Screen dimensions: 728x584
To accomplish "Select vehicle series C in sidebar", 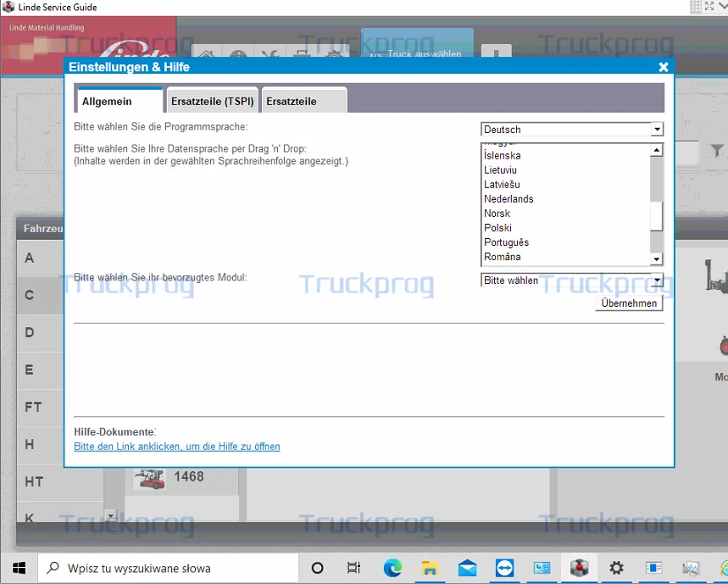I will click(x=41, y=295).
